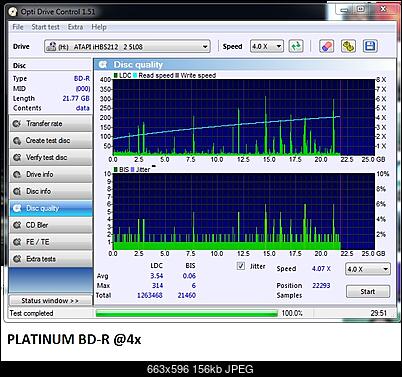Viewport: 402px width, 377px height.
Task: Click the Opti Drive Control title bar icon
Action: [x=13, y=12]
